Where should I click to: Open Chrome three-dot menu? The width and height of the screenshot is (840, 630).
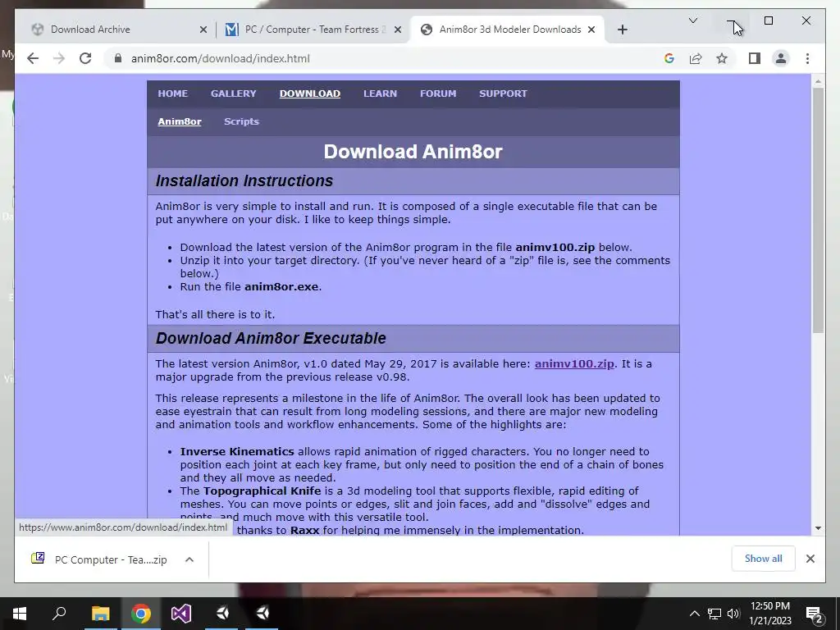807,58
